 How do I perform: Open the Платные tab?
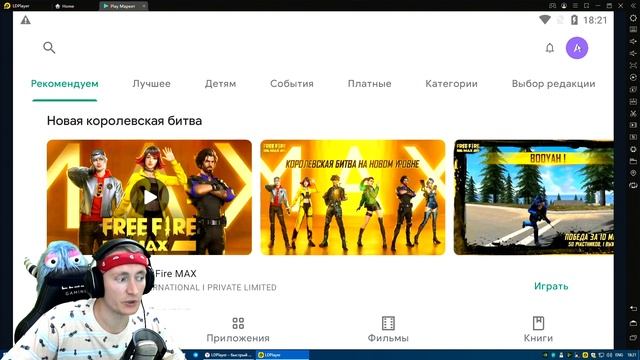pos(369,84)
